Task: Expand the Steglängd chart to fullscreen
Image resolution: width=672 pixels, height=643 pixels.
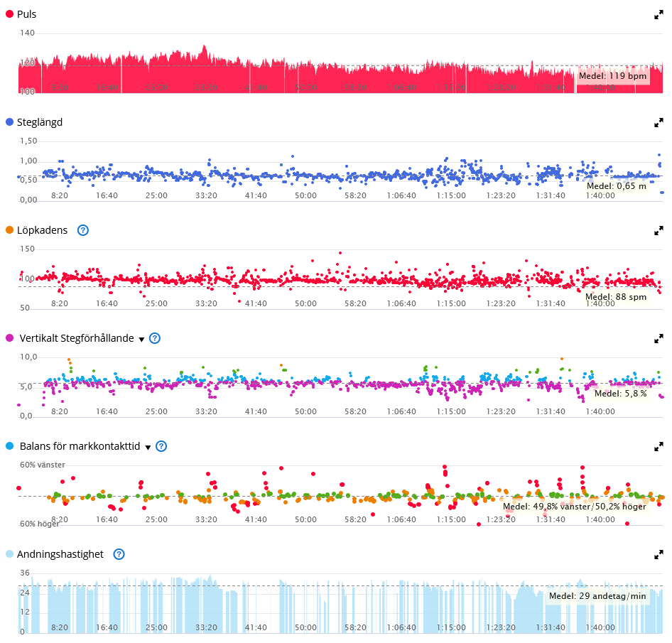Action: coord(659,124)
